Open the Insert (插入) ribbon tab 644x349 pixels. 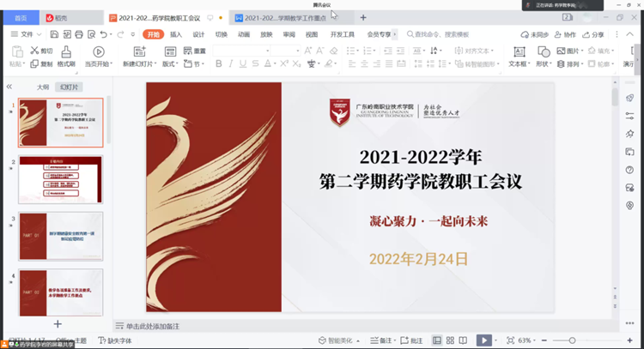(176, 34)
